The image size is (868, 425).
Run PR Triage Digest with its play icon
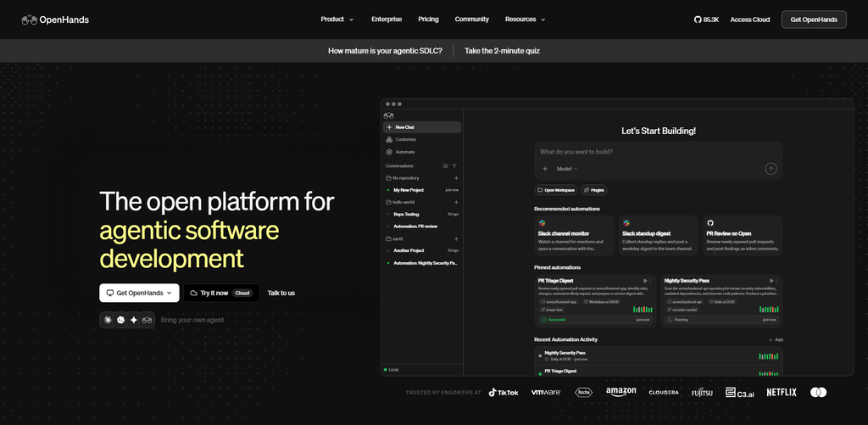(645, 281)
